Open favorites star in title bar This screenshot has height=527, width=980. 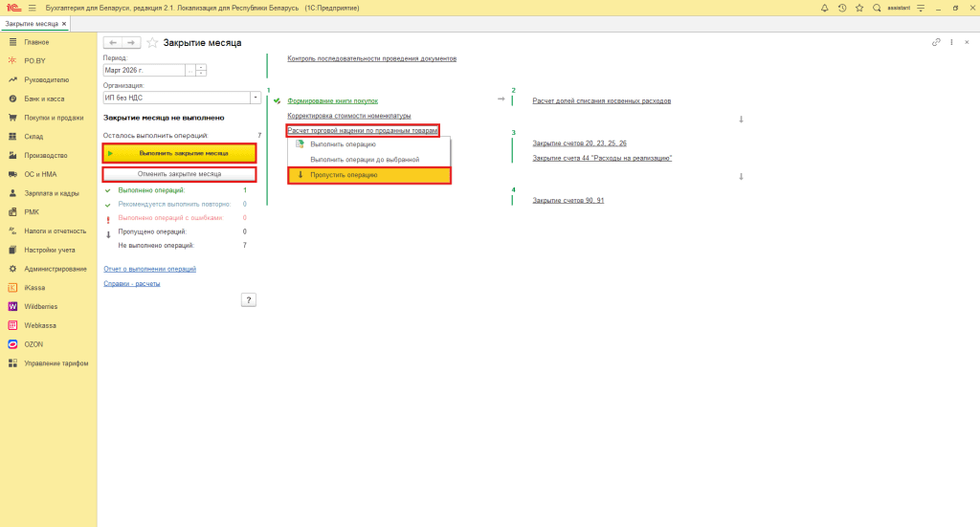click(859, 8)
